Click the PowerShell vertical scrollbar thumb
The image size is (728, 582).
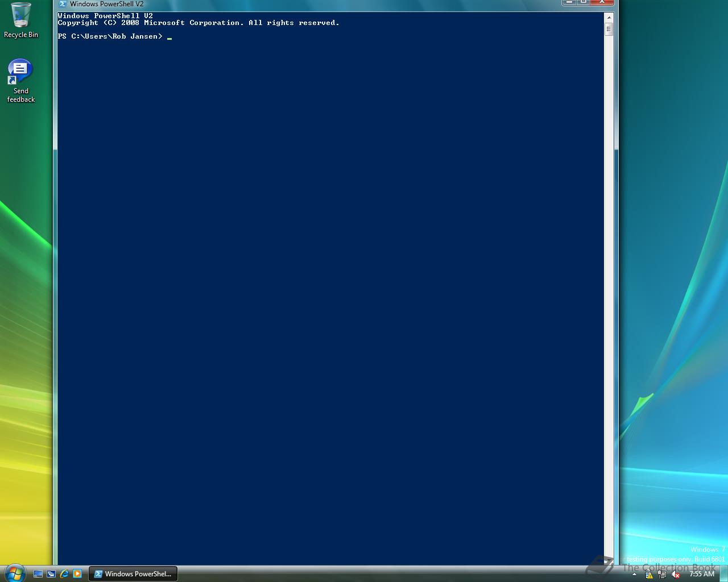click(609, 29)
